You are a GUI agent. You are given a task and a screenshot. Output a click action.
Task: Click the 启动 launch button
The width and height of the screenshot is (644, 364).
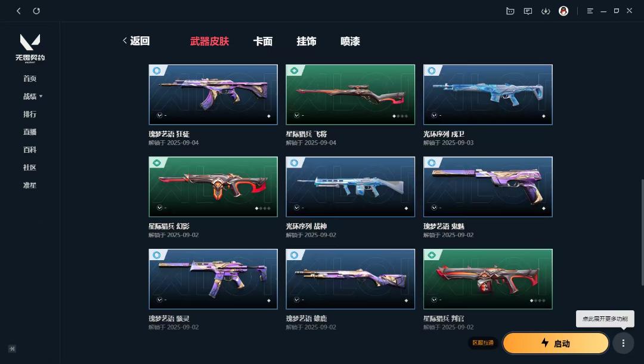556,343
